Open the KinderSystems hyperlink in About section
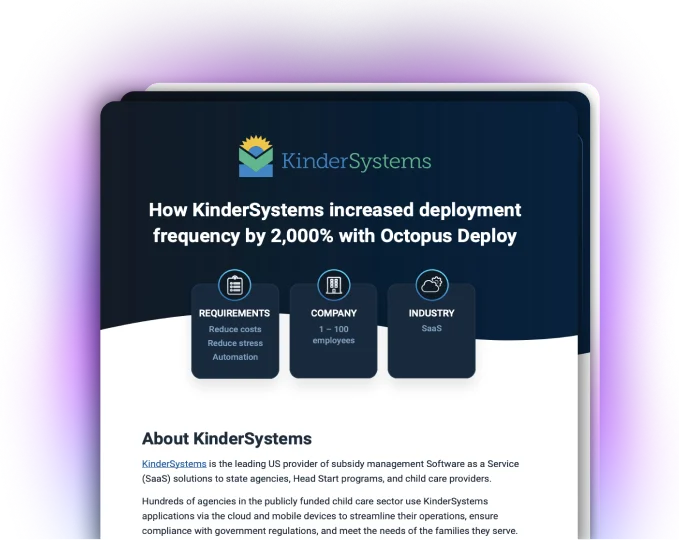 174,464
